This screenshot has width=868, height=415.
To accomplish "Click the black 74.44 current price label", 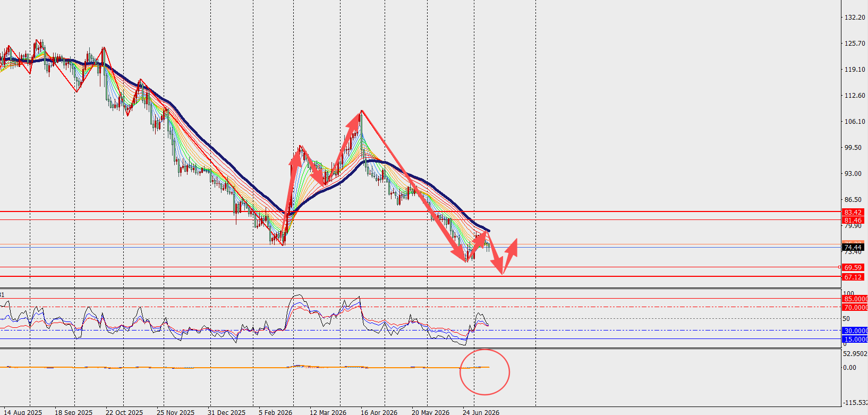I will [853, 247].
